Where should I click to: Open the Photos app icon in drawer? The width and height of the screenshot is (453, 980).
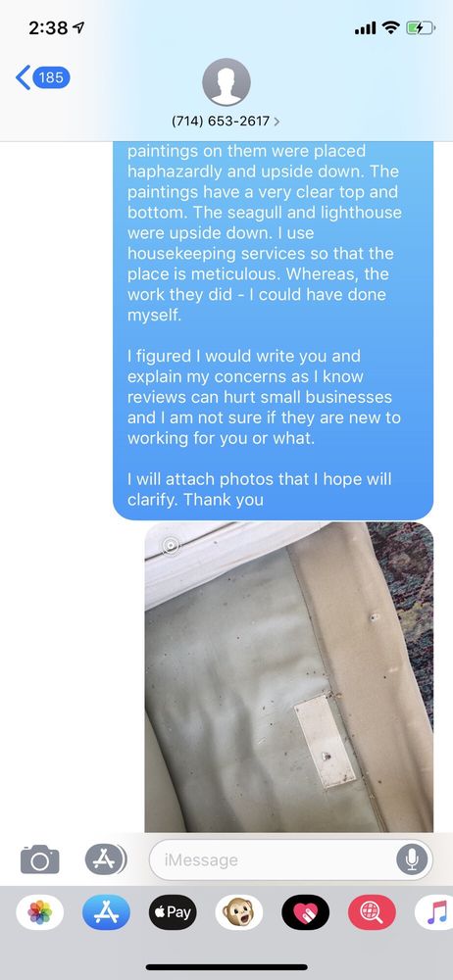click(40, 911)
